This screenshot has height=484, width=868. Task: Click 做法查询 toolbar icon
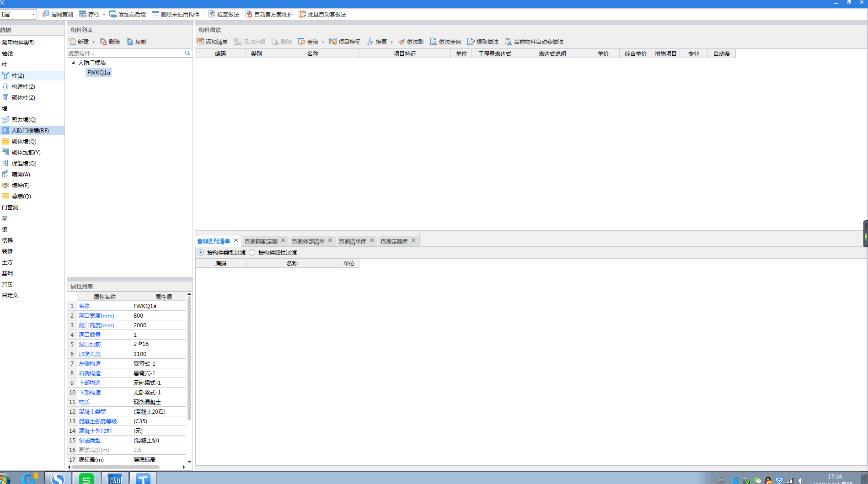tap(434, 42)
